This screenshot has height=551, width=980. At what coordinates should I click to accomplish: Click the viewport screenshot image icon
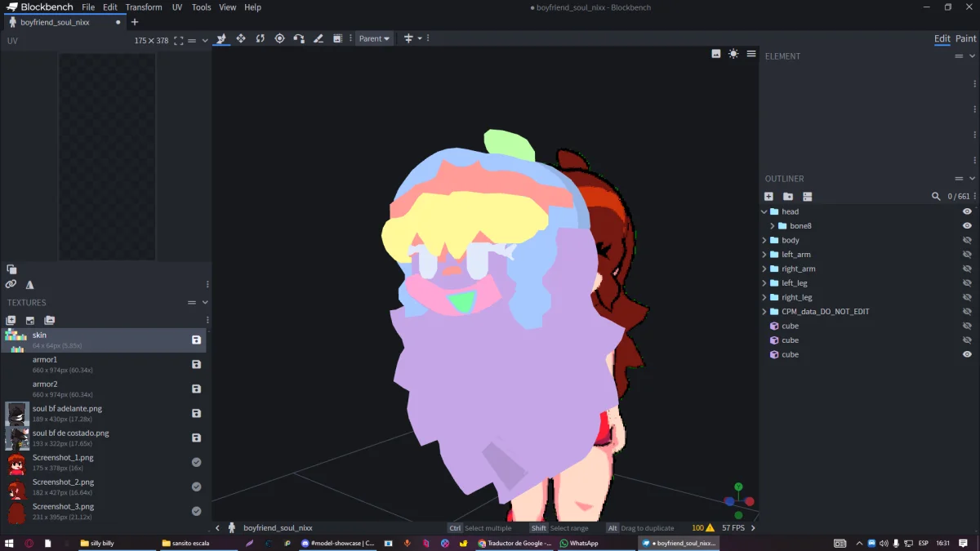coord(716,54)
